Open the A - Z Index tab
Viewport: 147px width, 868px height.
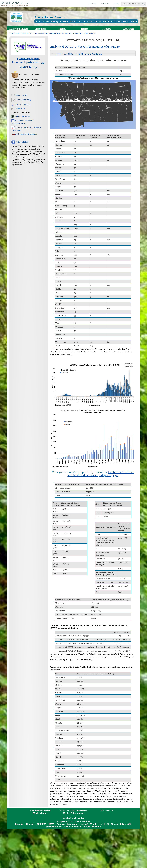click(116, 21)
